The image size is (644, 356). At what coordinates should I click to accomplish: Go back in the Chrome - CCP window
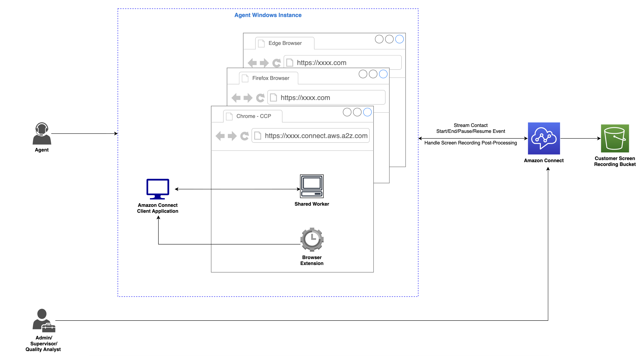point(220,136)
